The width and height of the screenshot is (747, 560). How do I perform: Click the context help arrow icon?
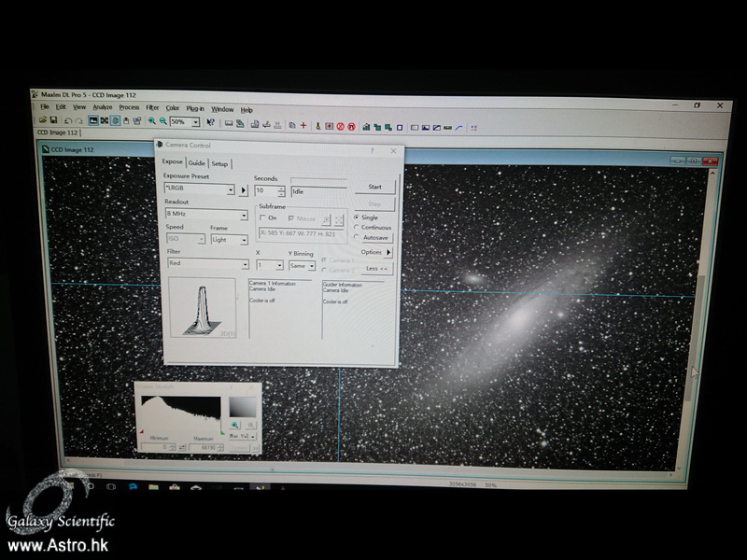tap(210, 122)
